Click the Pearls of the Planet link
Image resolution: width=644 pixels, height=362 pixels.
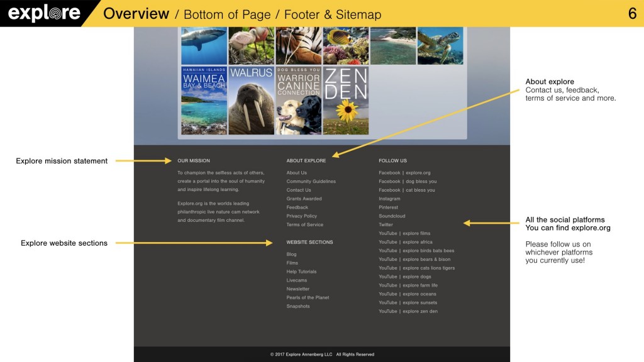tap(308, 298)
